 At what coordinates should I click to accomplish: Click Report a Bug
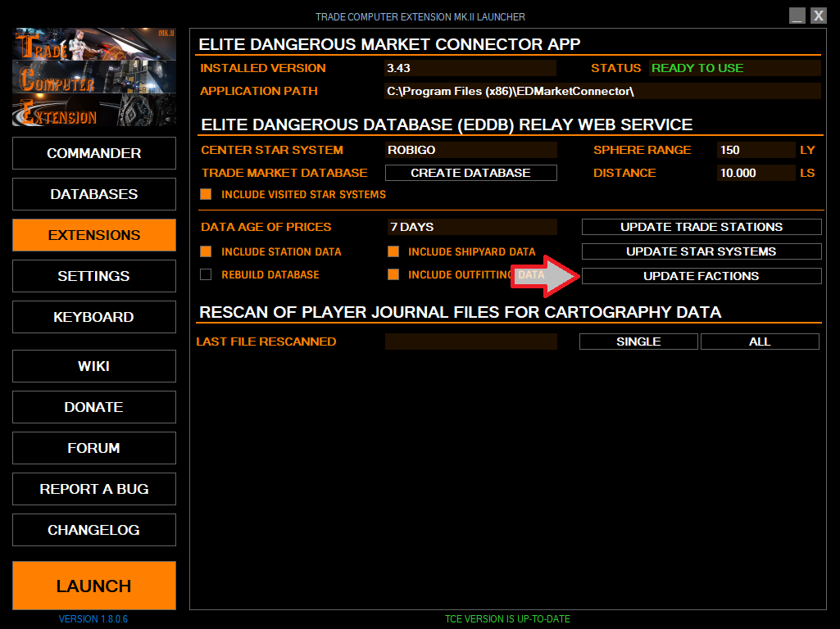pyautogui.click(x=93, y=489)
